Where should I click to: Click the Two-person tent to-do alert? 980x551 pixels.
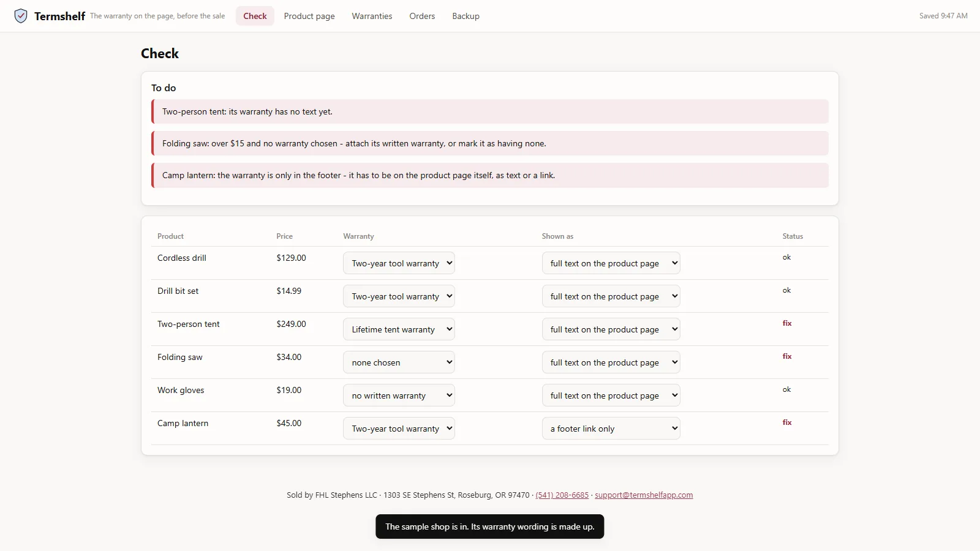490,111
